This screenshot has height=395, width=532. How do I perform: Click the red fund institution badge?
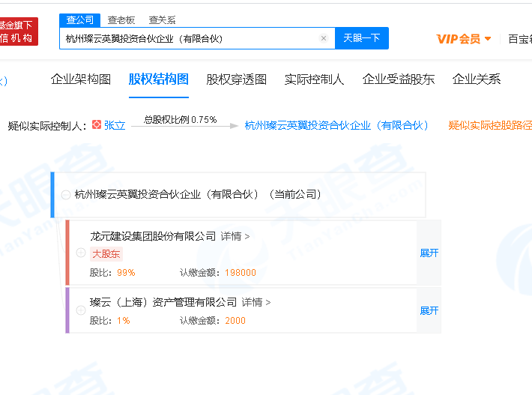coord(19,31)
